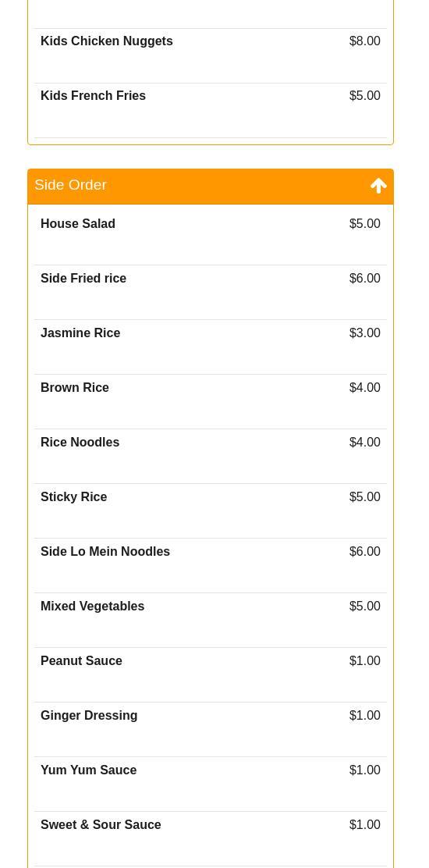
Task: Collapse Side Order section with arrow icon
Action: click(x=378, y=186)
